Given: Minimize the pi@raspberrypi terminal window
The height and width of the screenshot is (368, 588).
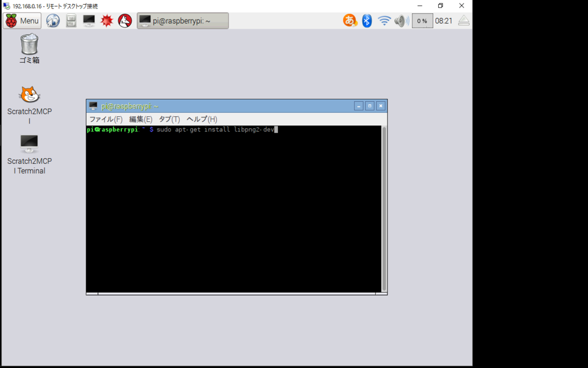Looking at the screenshot, I should point(358,106).
